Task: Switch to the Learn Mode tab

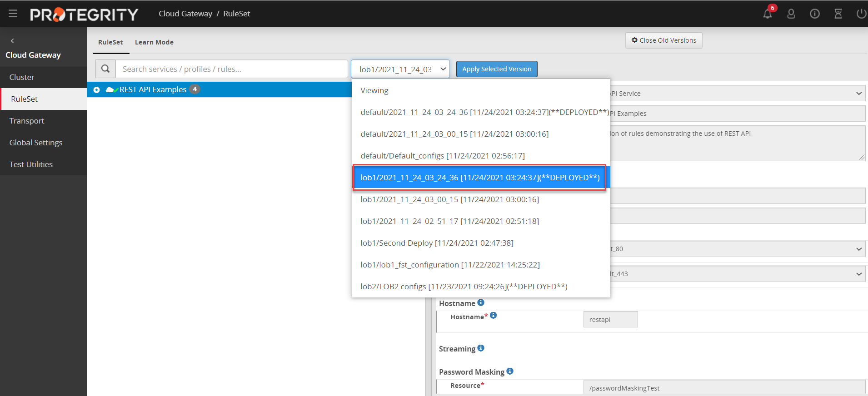Action: (x=154, y=42)
